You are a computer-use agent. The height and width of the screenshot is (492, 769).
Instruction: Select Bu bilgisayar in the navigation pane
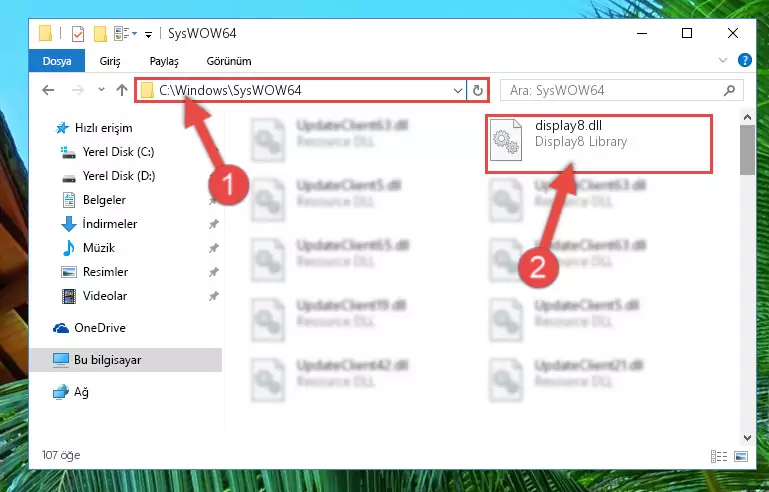(x=126, y=360)
